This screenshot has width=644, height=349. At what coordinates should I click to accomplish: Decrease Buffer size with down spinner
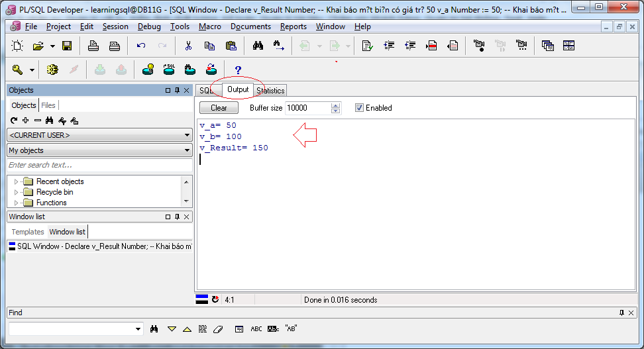click(335, 111)
